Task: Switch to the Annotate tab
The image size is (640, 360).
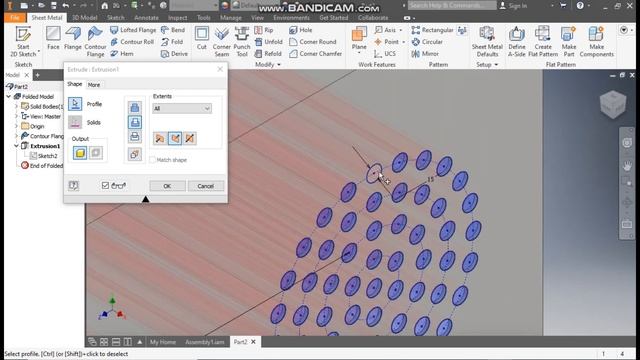Action: pyautogui.click(x=146, y=18)
